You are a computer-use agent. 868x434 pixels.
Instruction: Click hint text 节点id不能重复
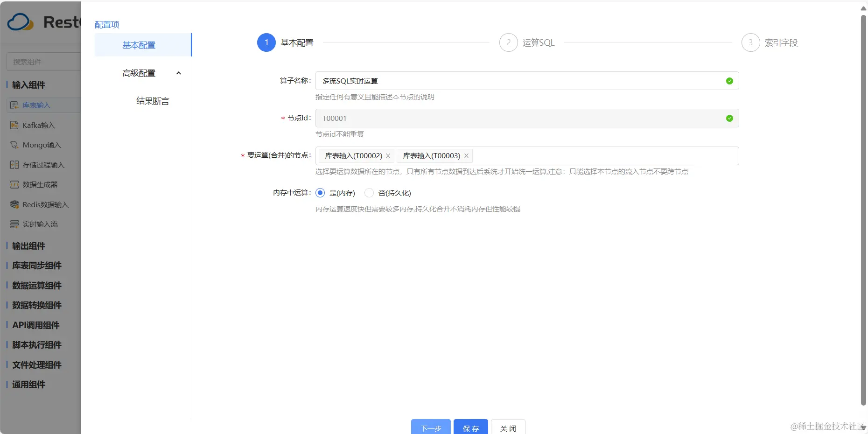(x=340, y=134)
